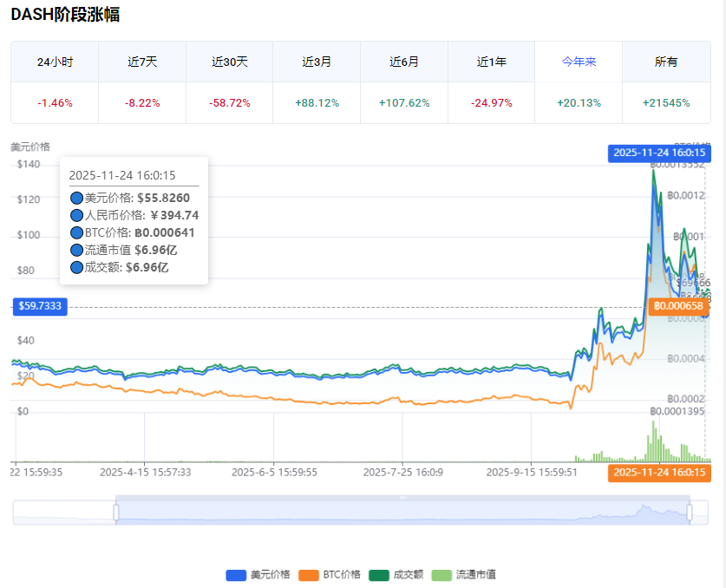Viewport: 726px width, 588px height.
Task: Switch to the 近7天 tab
Action: click(141, 61)
